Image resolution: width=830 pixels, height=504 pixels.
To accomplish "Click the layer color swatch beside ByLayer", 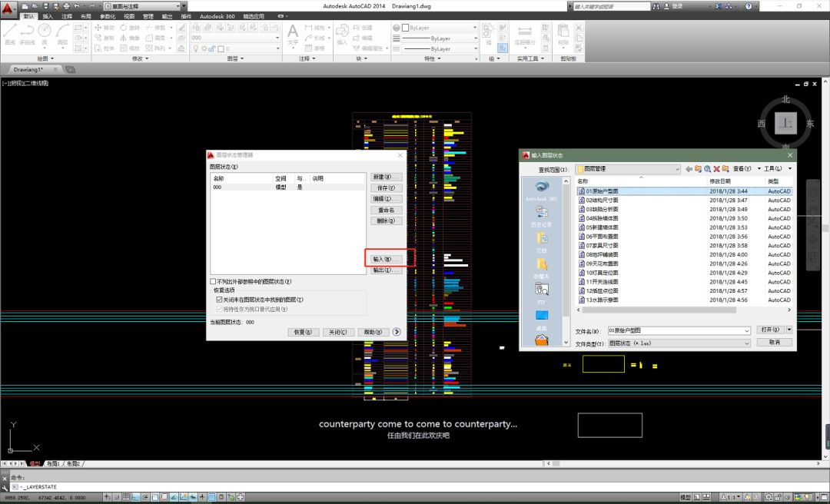I will pos(406,28).
